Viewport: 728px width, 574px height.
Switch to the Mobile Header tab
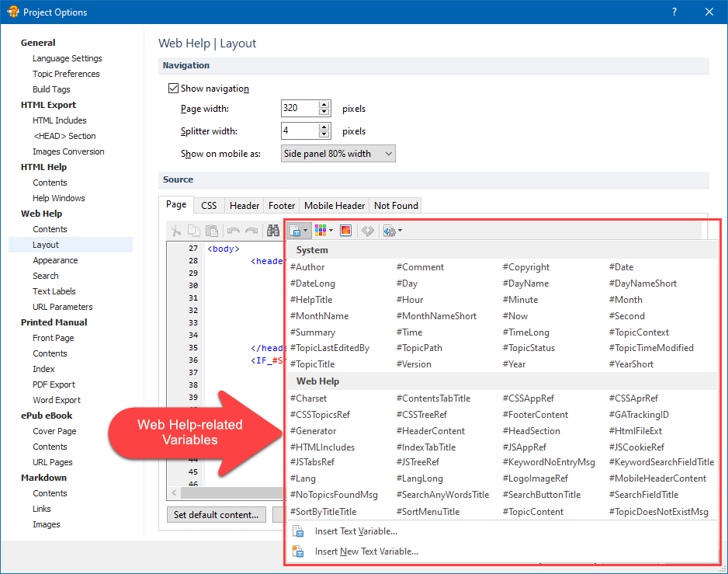pos(335,205)
